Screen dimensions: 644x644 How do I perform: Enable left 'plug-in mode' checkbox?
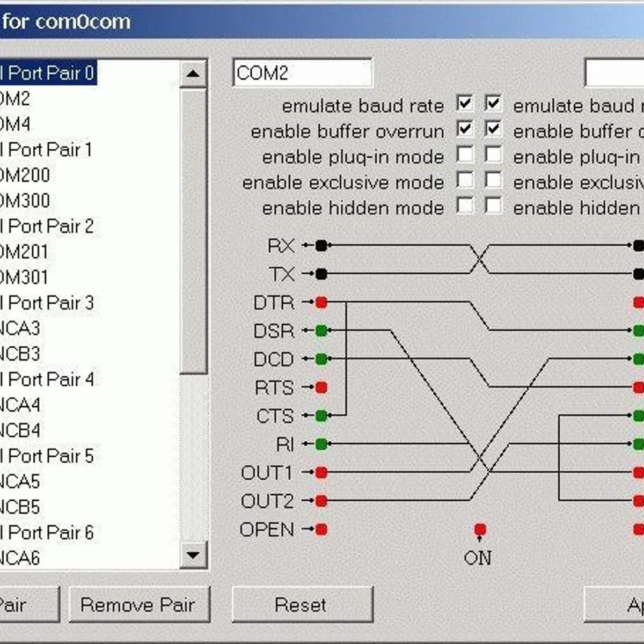[x=465, y=155]
